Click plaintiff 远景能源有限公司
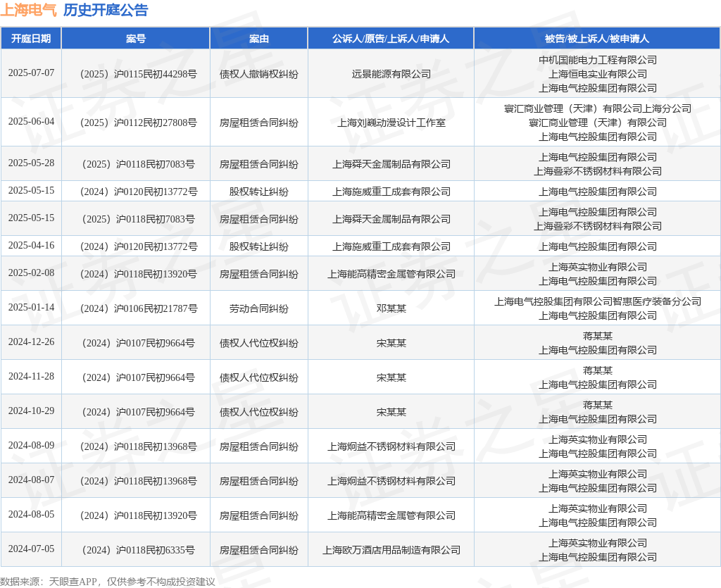The height and width of the screenshot is (588, 721). [x=391, y=74]
